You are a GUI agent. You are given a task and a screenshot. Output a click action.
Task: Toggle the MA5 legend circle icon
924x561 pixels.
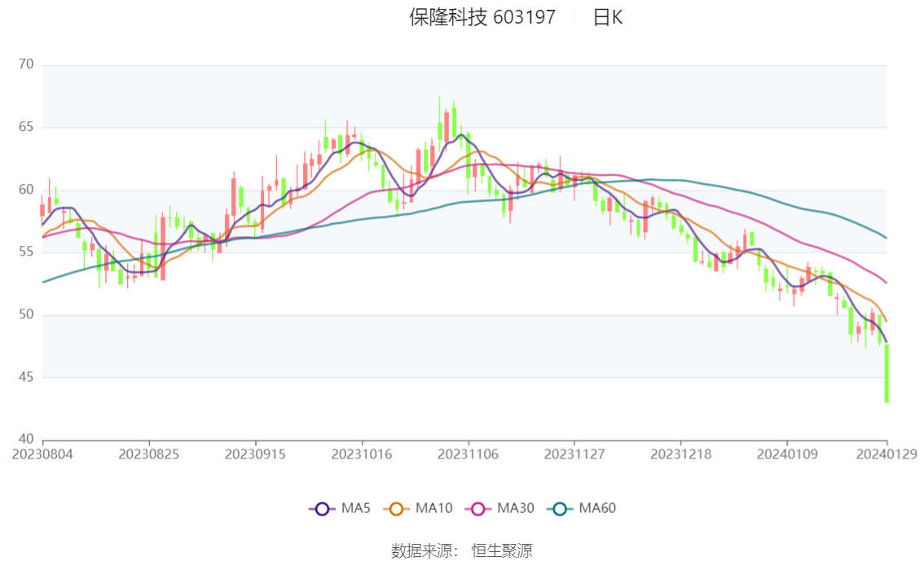[x=322, y=509]
